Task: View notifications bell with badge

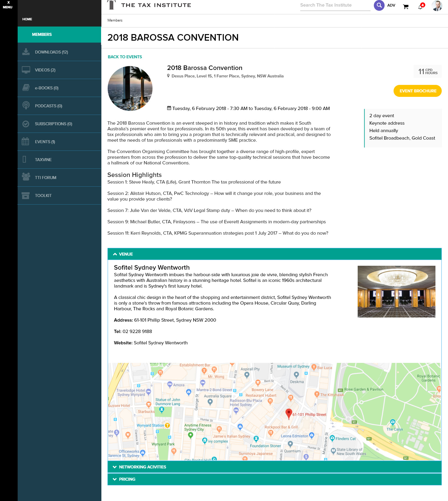Action: 421,6
